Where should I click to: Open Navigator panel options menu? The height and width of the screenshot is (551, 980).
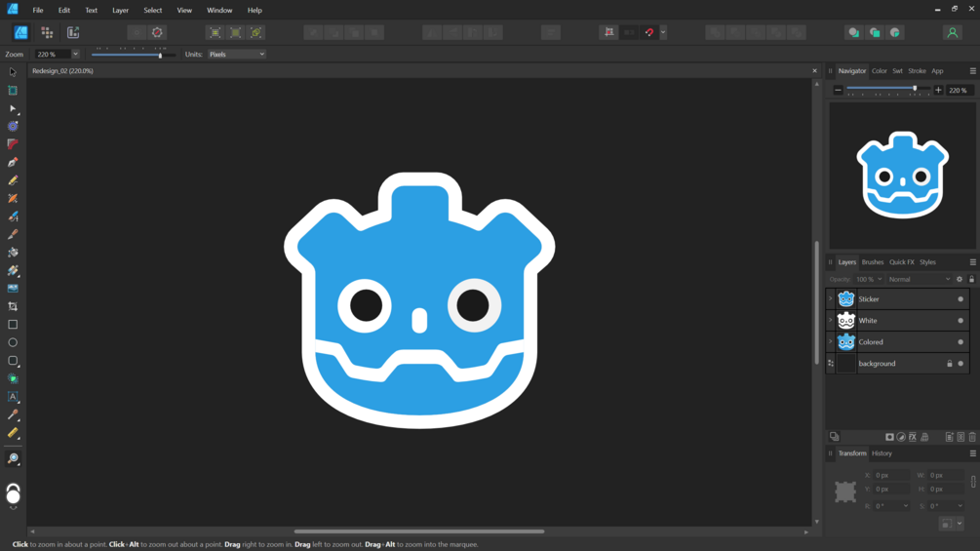(x=972, y=71)
